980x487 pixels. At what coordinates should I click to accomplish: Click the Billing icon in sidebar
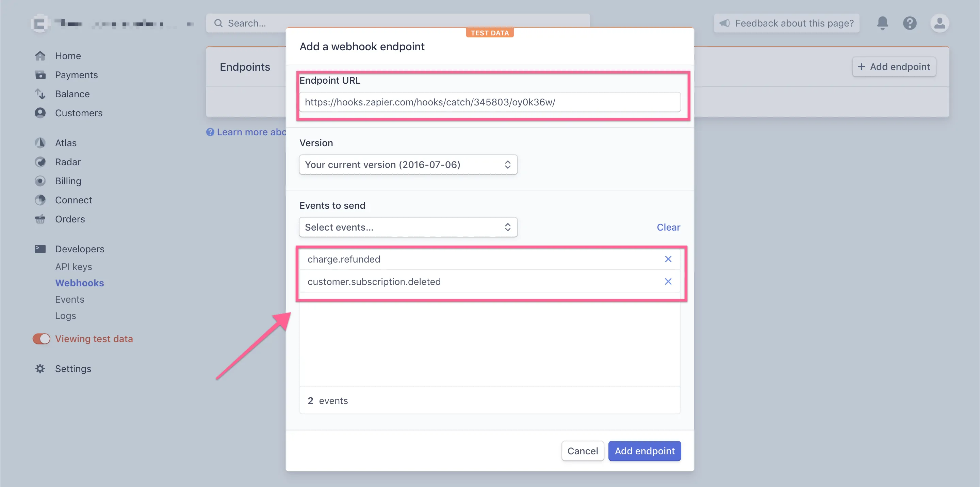click(x=40, y=181)
